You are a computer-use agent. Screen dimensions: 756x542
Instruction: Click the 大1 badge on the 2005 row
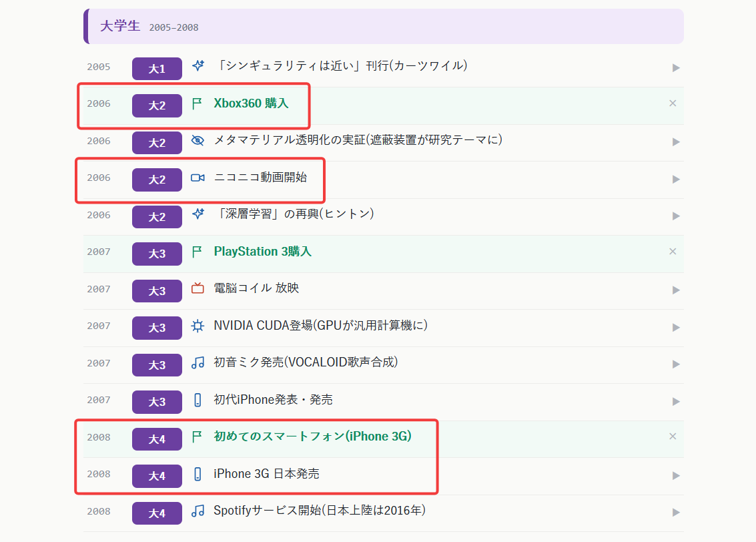[157, 69]
